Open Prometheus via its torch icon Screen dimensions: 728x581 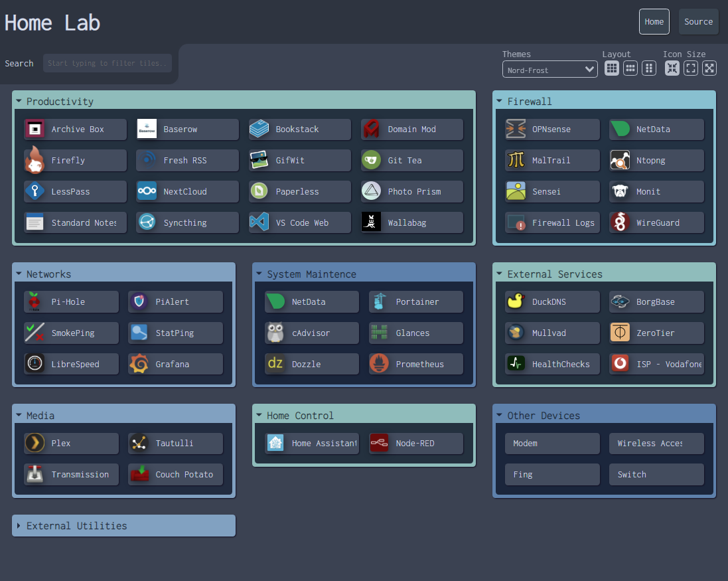[380, 364]
